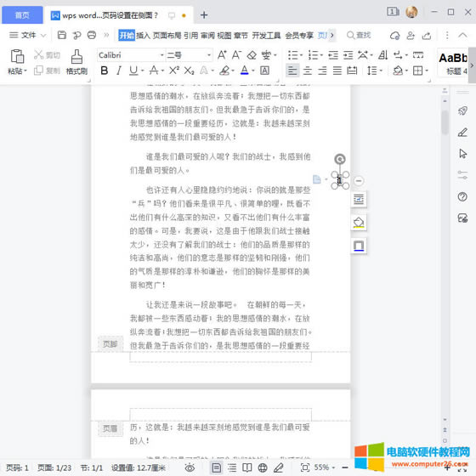Switch to outline view in status bar
This screenshot has width=476, height=476.
point(232,467)
